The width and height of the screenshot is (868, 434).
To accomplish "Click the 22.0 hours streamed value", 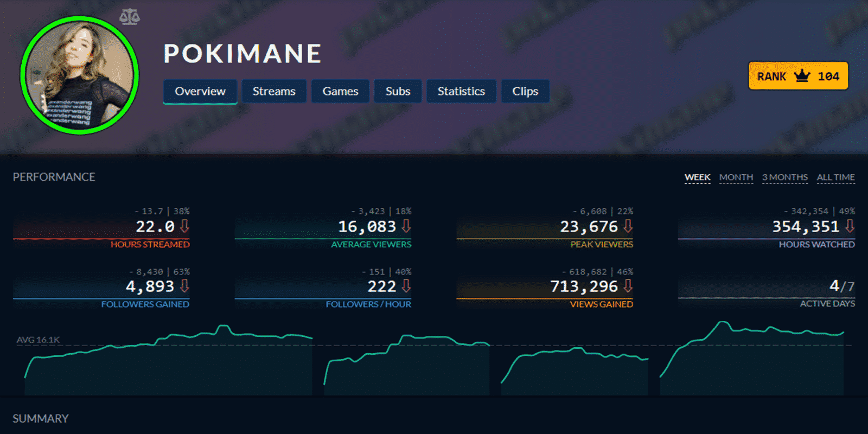I will click(x=155, y=226).
